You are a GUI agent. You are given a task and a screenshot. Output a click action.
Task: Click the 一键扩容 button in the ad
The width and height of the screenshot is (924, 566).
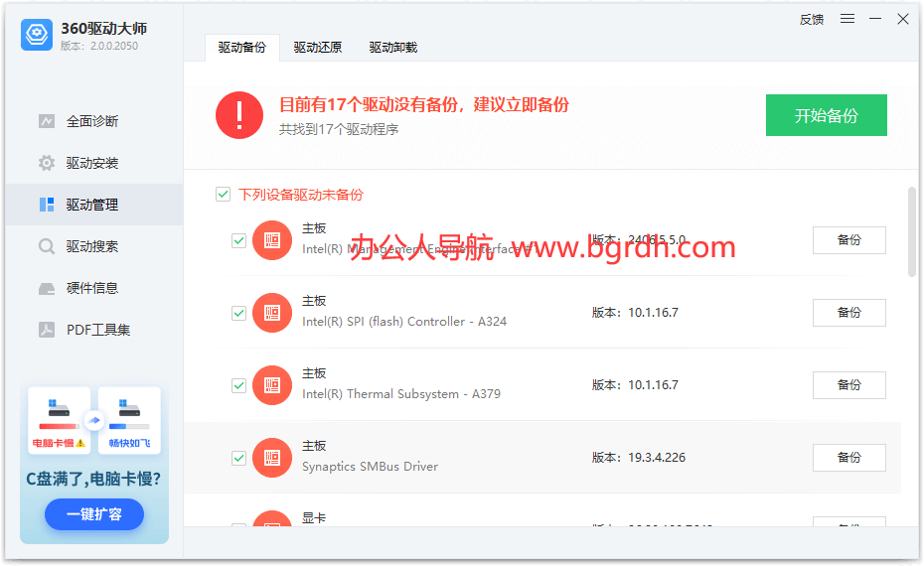(94, 514)
